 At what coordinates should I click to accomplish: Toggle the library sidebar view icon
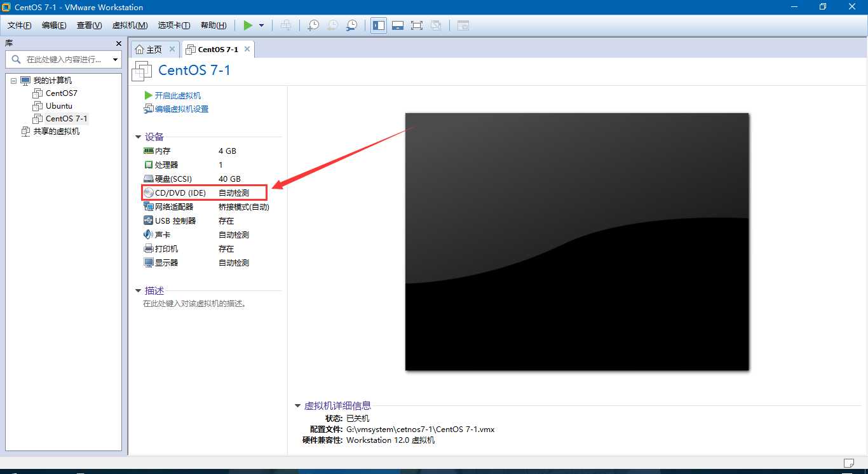pyautogui.click(x=379, y=25)
